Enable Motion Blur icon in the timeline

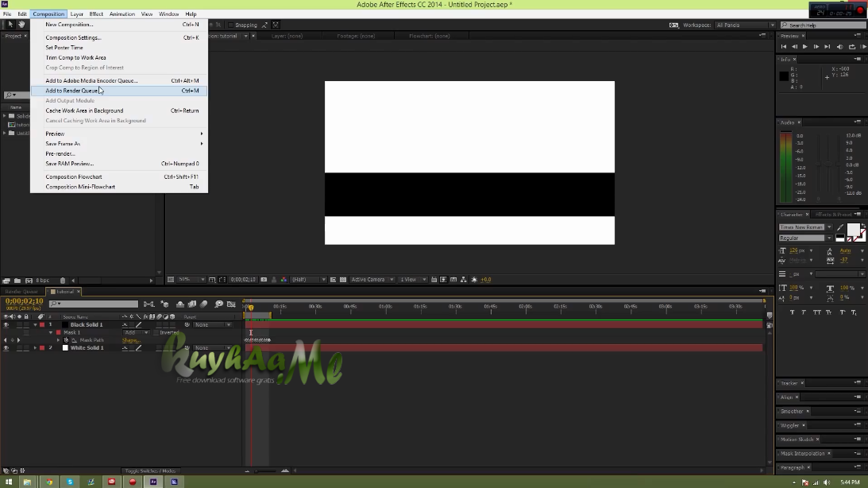click(x=204, y=304)
